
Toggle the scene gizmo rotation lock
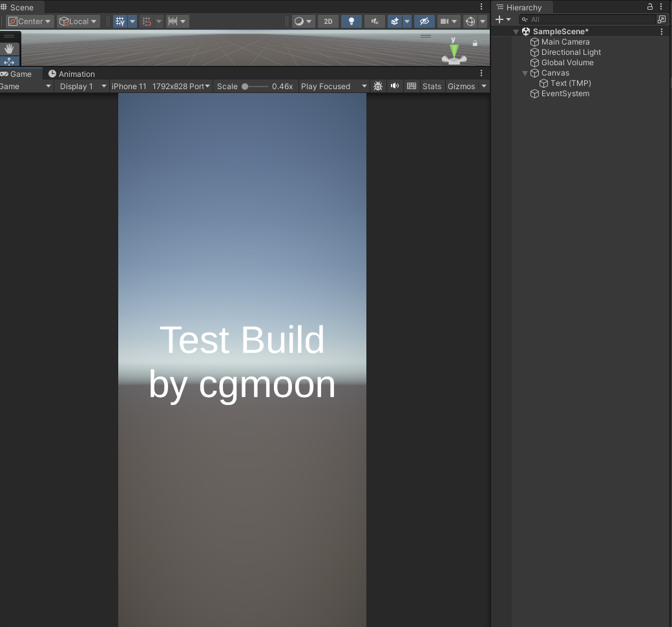[x=475, y=43]
